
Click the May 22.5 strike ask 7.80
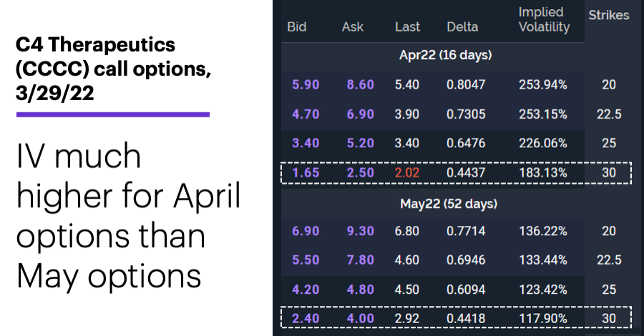pyautogui.click(x=360, y=260)
